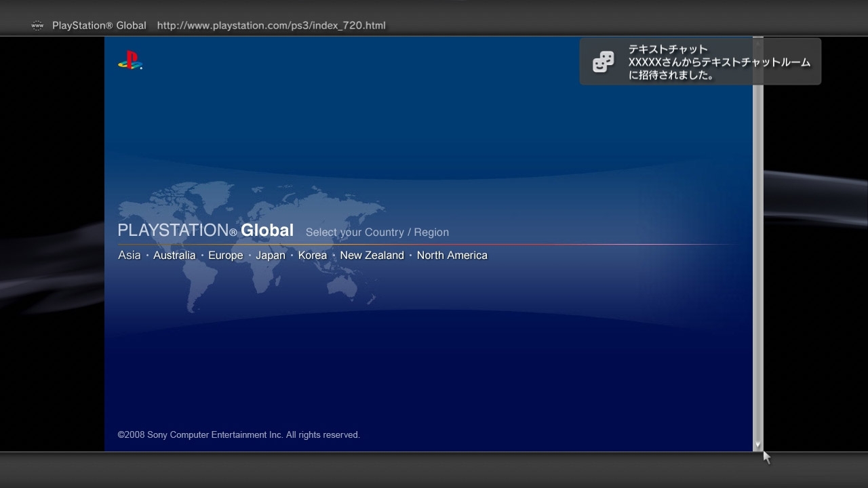Select the Asia region link
The height and width of the screenshot is (488, 868).
click(x=129, y=256)
